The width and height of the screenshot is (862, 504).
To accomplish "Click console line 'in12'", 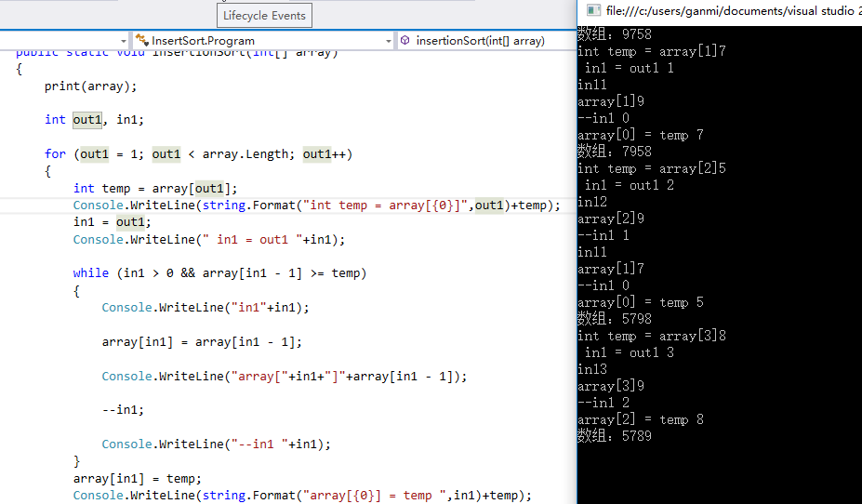I will click(592, 203).
